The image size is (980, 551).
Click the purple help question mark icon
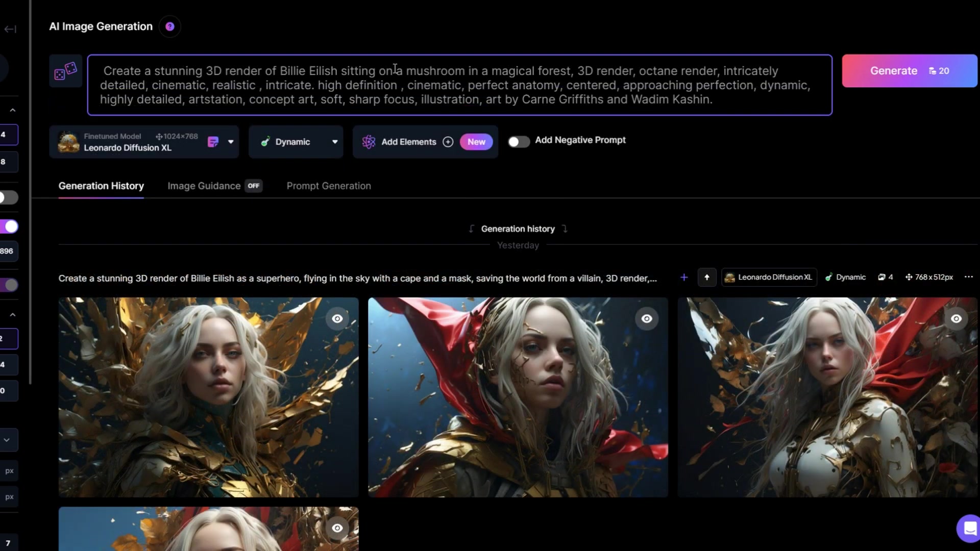point(170,27)
